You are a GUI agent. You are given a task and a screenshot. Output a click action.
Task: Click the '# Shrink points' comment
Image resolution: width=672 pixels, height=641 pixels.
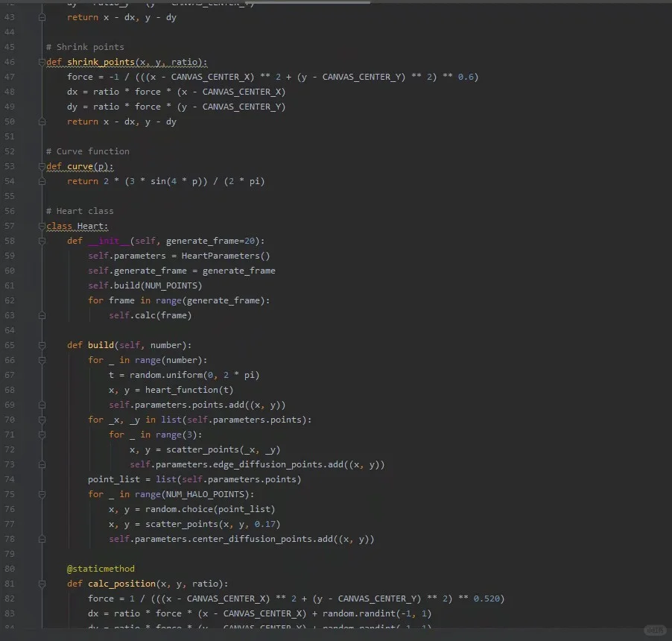click(85, 47)
